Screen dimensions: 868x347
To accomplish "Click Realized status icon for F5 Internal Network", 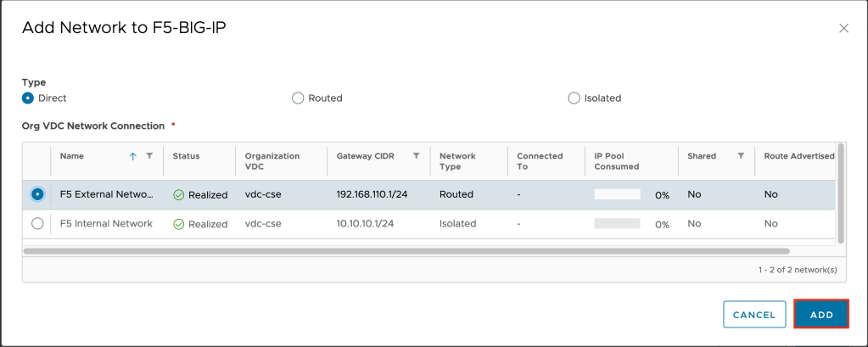I will [x=179, y=224].
